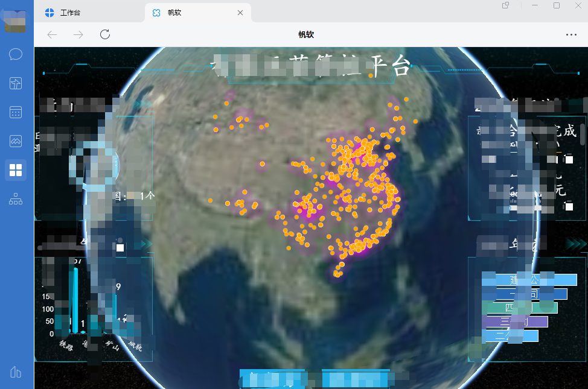Click the 矿山 axis label
588x389 pixels.
point(112,345)
